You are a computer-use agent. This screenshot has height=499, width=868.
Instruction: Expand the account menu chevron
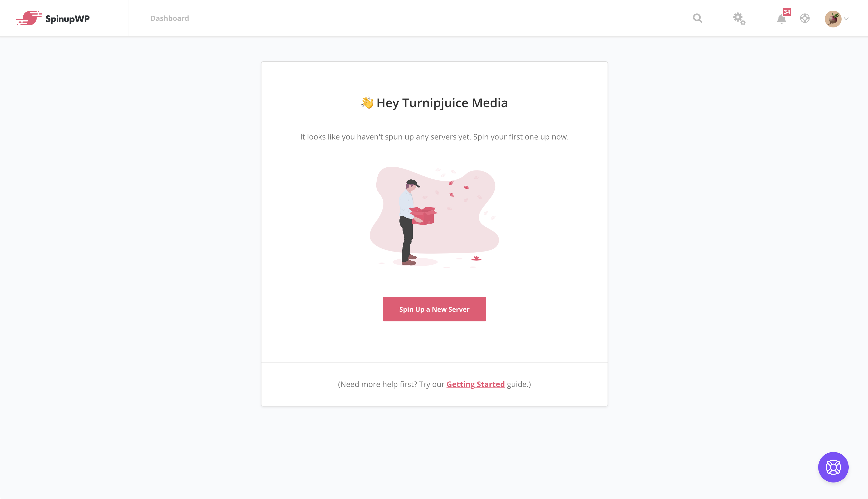point(846,19)
